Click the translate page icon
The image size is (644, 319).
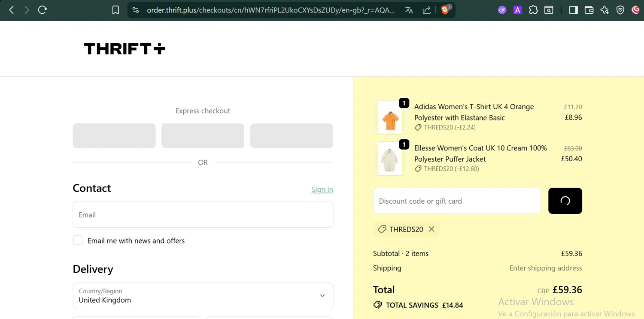pos(409,10)
